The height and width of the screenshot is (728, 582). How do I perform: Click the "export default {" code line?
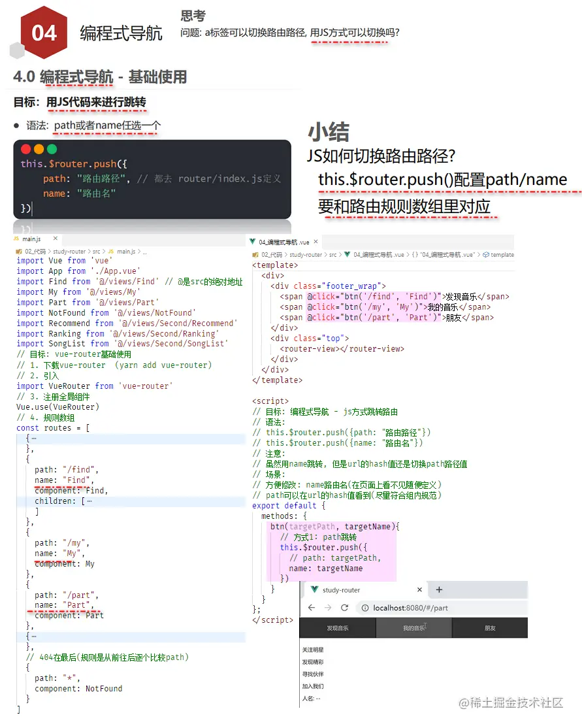289,505
